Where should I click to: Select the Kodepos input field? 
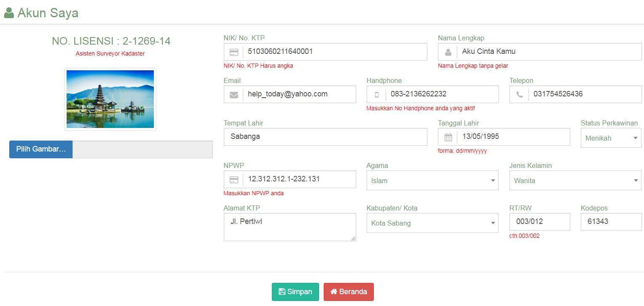tap(611, 222)
